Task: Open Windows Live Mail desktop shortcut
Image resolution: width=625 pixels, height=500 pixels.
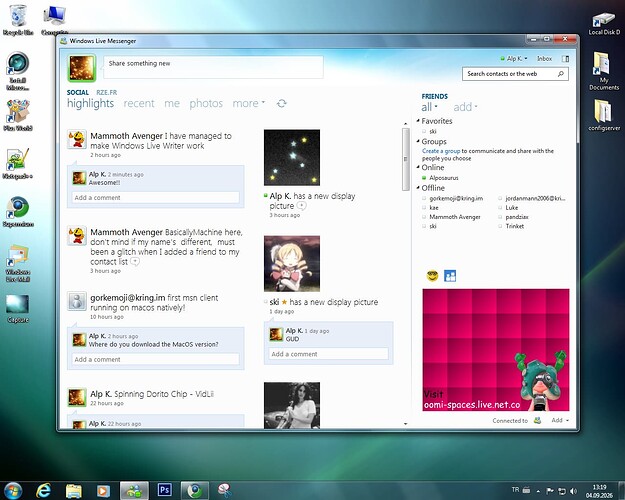Action: 18,264
